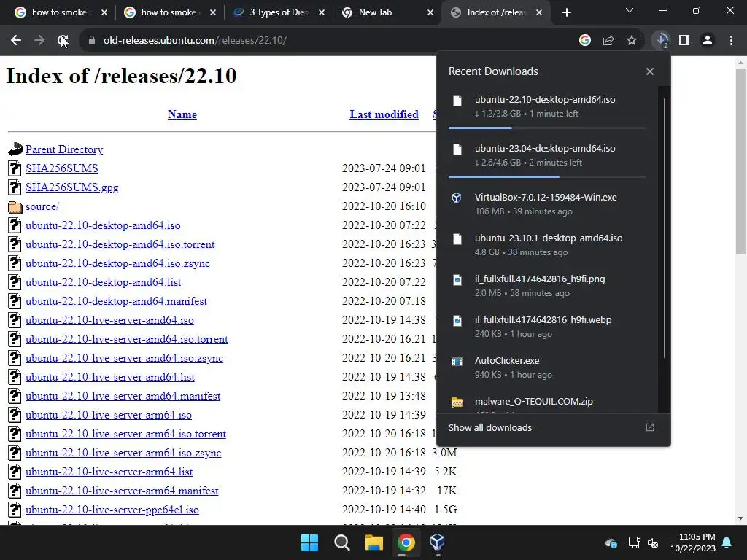Viewport: 747px width, 560px height.
Task: Click the page vertical scrollbar
Action: 740,162
